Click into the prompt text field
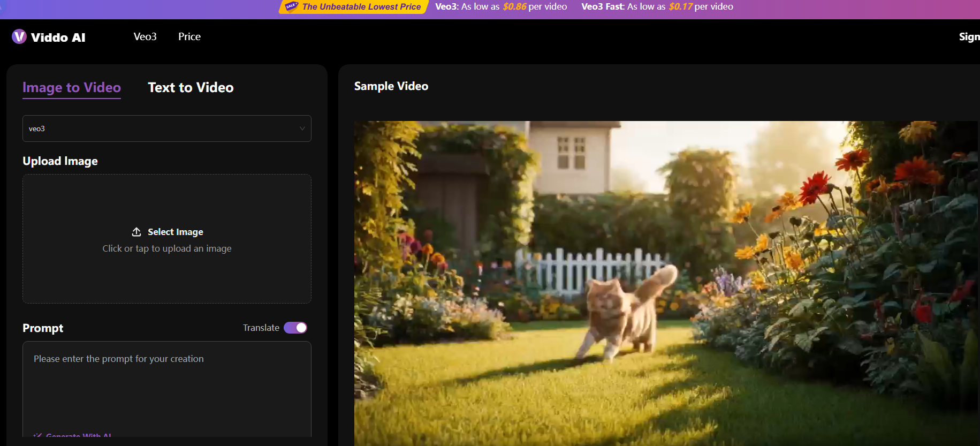 pos(167,388)
